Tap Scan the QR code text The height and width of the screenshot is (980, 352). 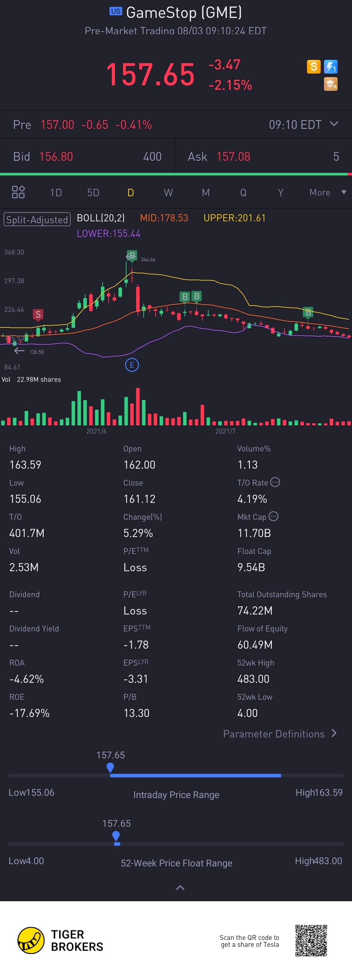coord(250,941)
